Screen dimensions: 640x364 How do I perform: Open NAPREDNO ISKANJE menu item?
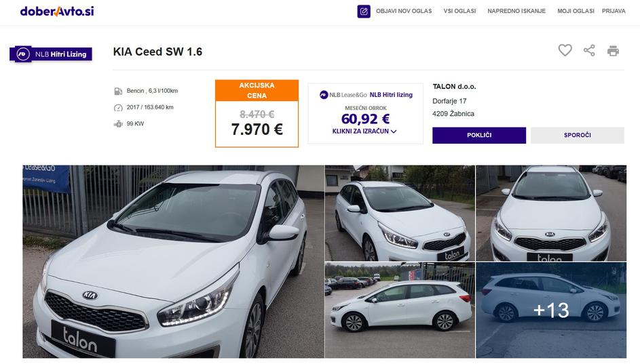click(x=516, y=12)
